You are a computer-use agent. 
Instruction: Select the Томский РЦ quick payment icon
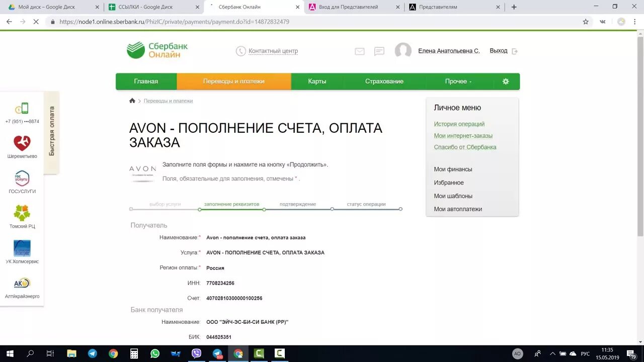22,213
